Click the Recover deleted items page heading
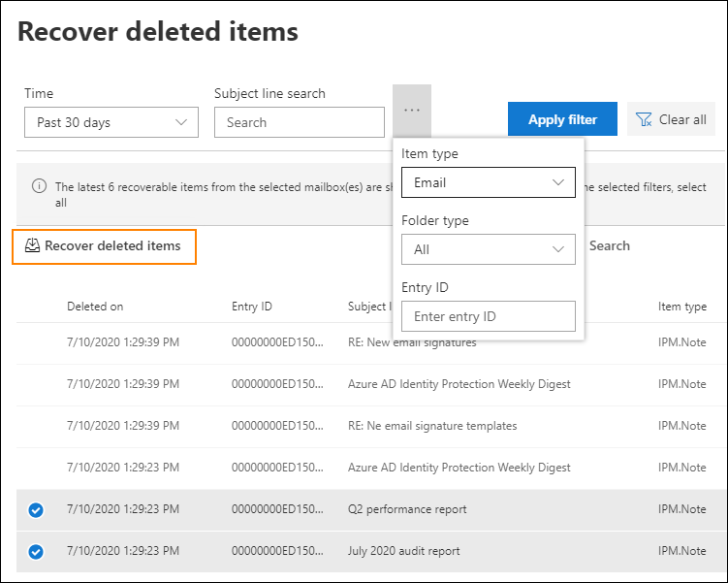Viewport: 728px width, 583px height. (x=158, y=32)
